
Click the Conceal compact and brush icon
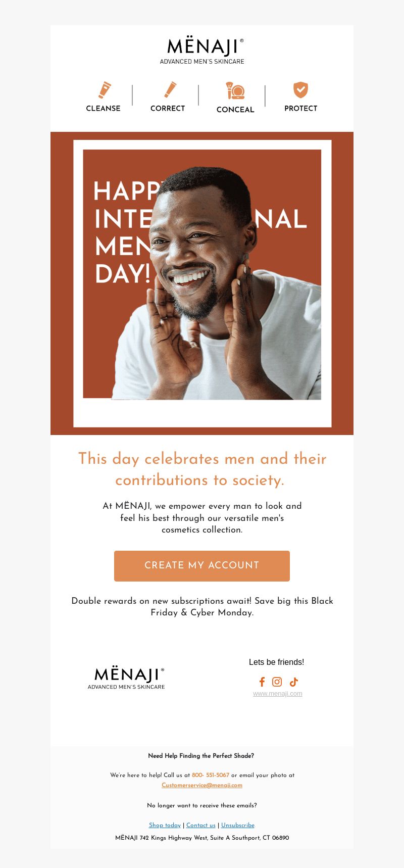235,90
